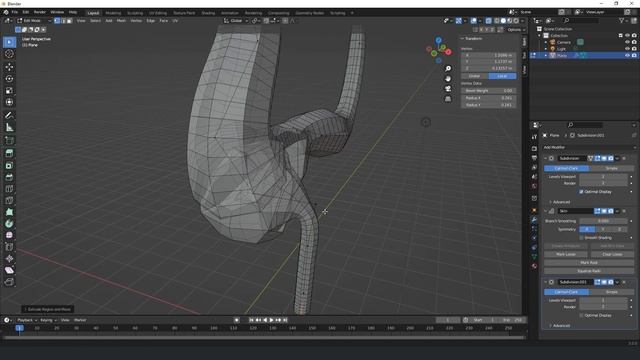Expand Advanced section under Subdivision.001
The width and height of the screenshot is (640, 360).
(560, 326)
